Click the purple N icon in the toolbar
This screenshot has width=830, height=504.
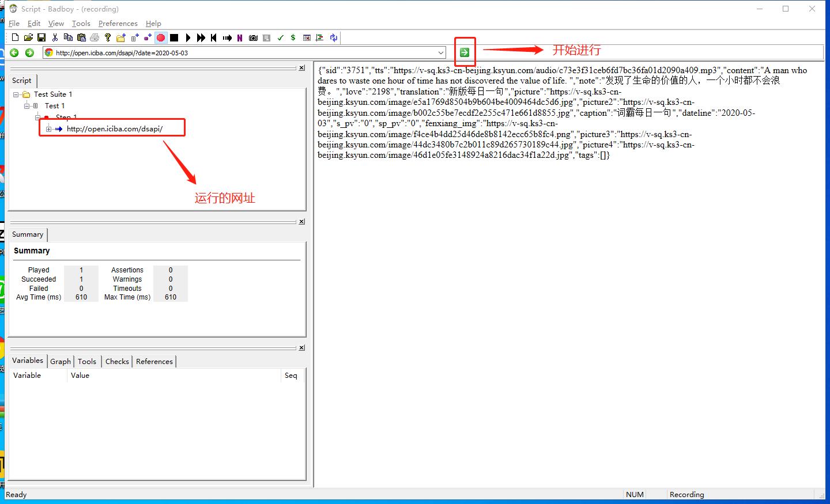coord(240,37)
